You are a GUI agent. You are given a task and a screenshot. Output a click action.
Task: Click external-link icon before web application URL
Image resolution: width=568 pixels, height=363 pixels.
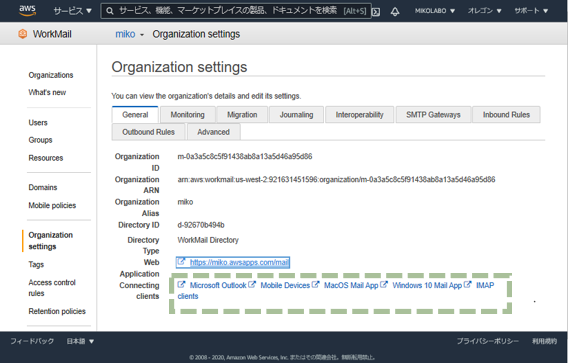coord(181,262)
